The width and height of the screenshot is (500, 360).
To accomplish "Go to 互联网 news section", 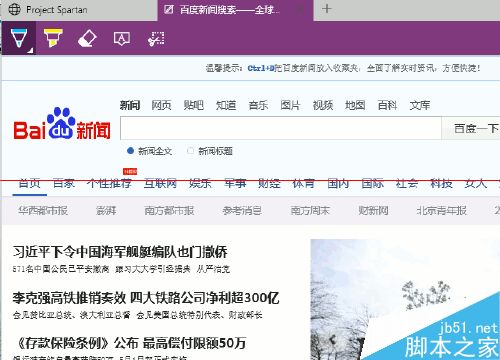I will [x=160, y=183].
